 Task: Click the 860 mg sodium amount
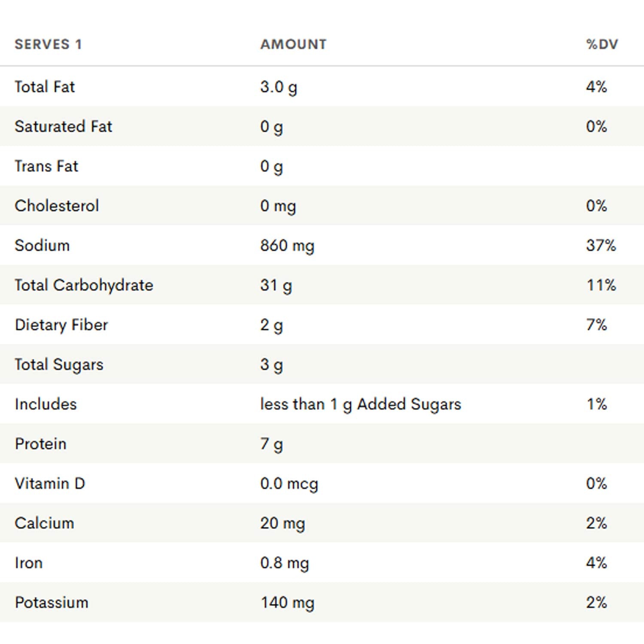click(x=287, y=246)
